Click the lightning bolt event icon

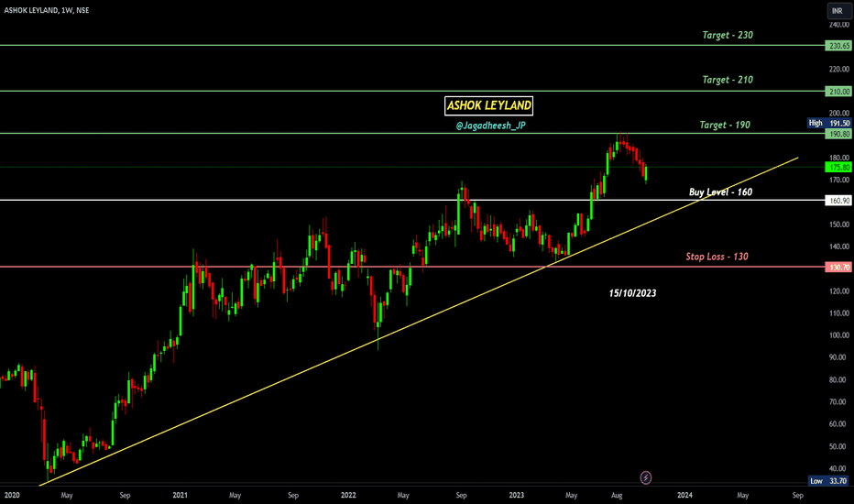(645, 477)
